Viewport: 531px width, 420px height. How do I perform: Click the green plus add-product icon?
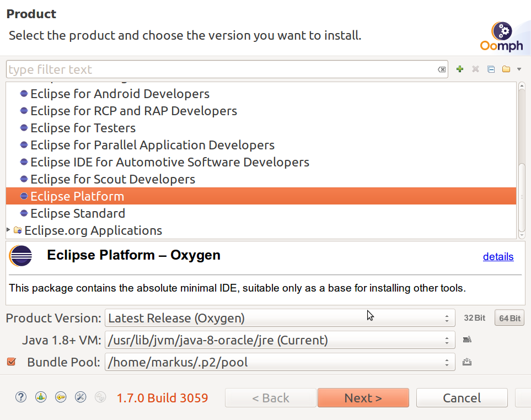[x=459, y=69]
